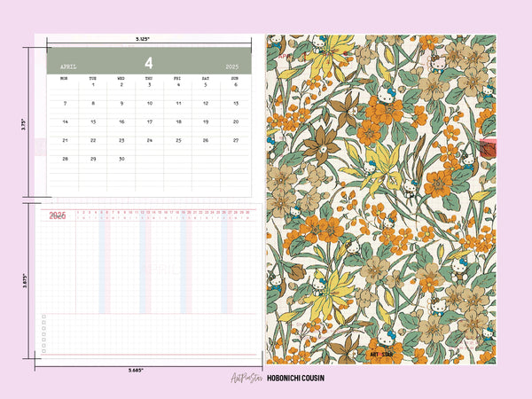Select April 1 in the monthly calendar

tap(92, 85)
